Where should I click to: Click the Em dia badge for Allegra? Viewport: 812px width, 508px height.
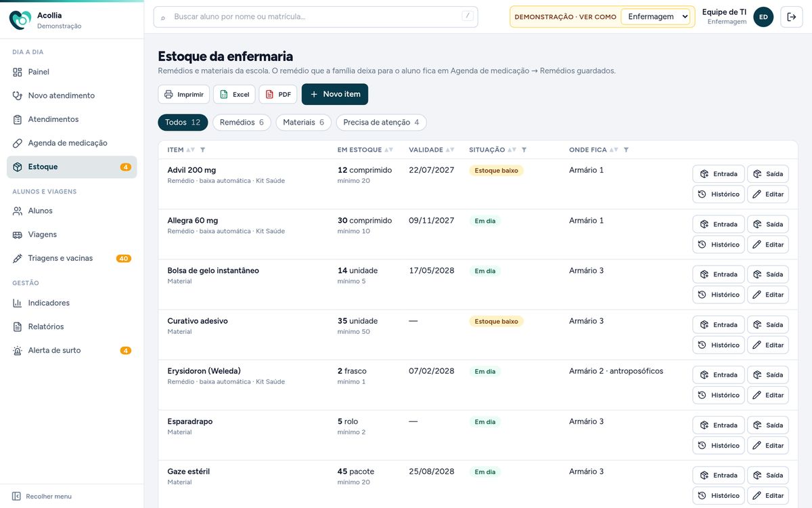[x=484, y=221]
